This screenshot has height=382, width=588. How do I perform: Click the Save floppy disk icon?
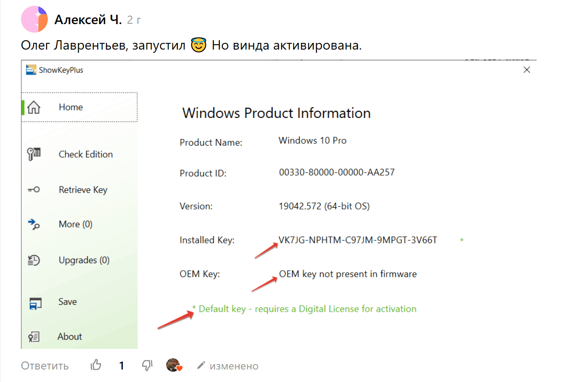click(34, 302)
